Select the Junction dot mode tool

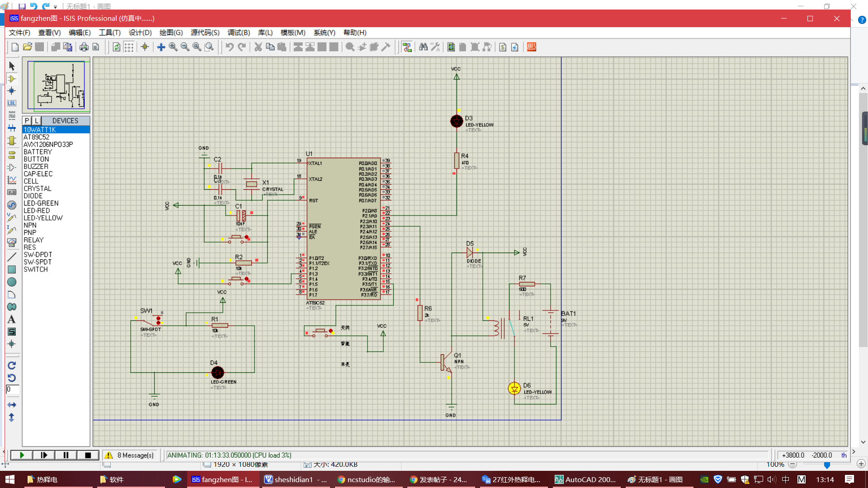(x=12, y=91)
